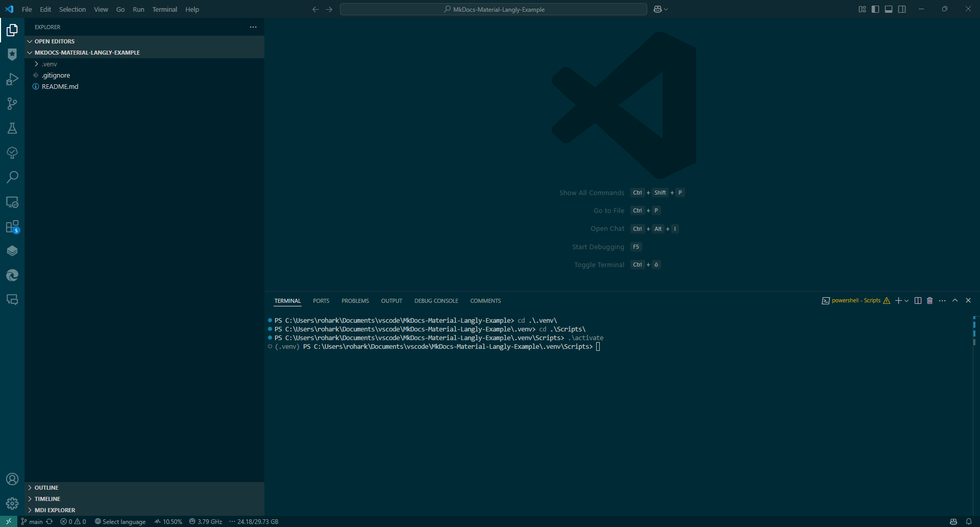Open the Testing flask view
This screenshot has width=980, height=527.
(x=12, y=128)
